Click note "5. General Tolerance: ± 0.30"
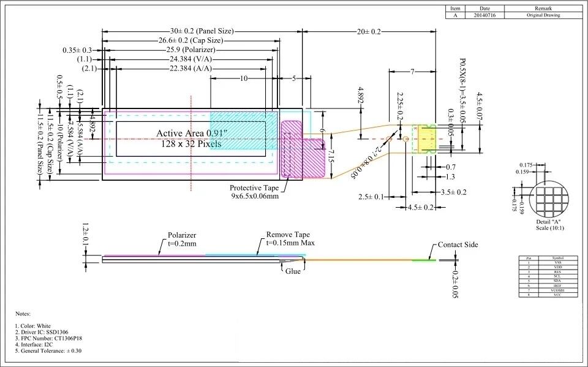 (48, 351)
